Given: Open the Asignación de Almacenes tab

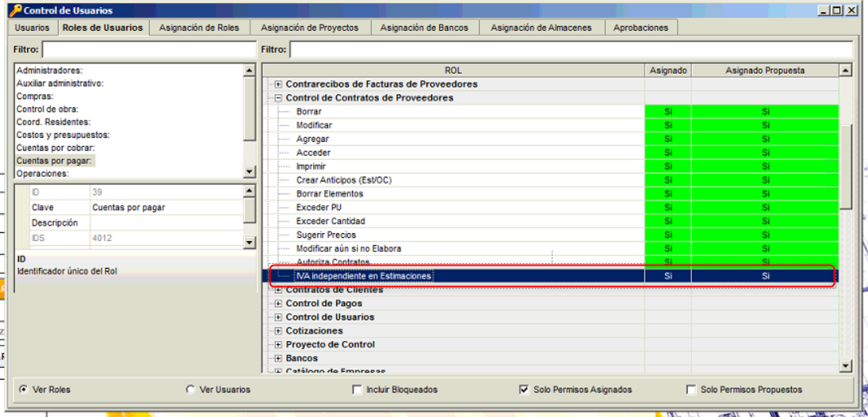Looking at the screenshot, I should click(541, 28).
